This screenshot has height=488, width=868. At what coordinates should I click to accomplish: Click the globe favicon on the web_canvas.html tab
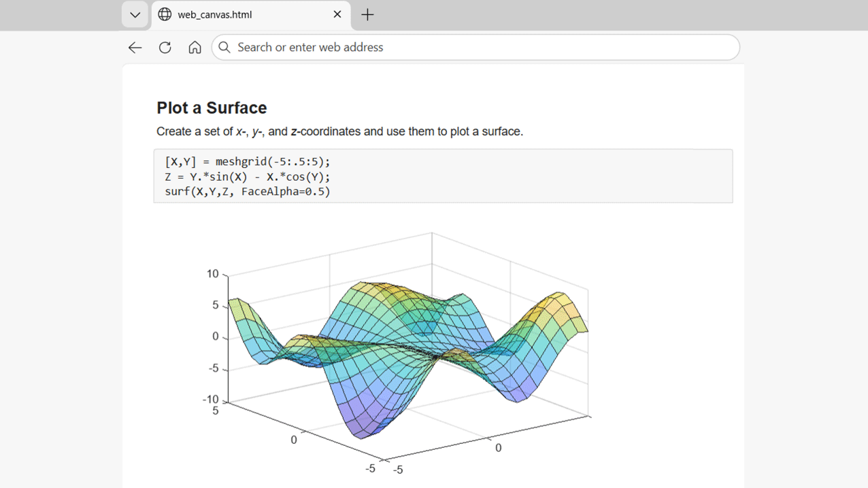tap(165, 15)
